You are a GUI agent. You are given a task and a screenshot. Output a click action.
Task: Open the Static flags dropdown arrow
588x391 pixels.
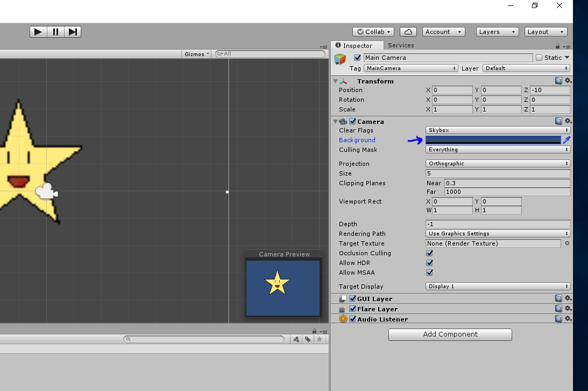pos(566,58)
